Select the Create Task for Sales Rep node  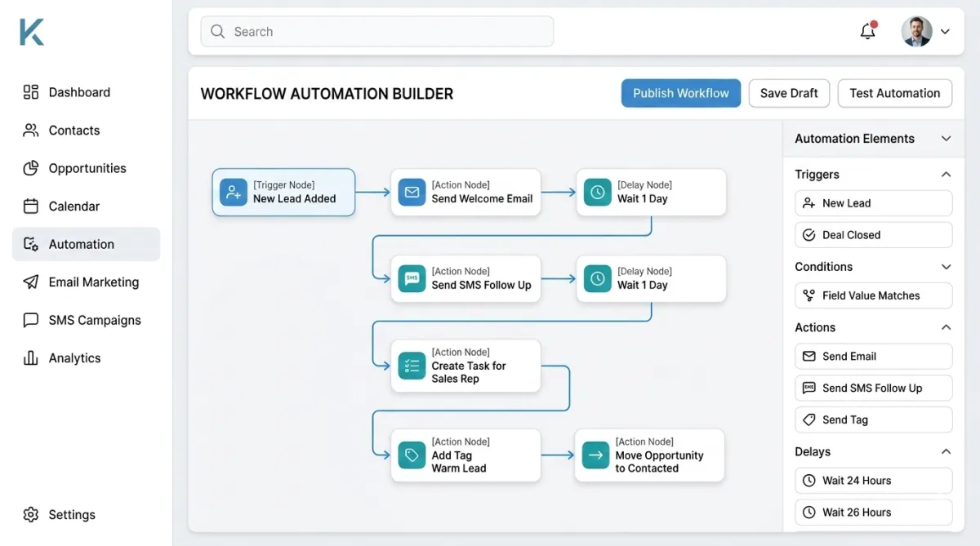pos(465,366)
